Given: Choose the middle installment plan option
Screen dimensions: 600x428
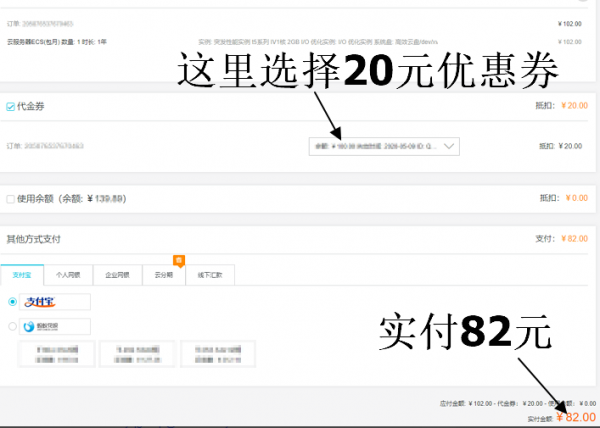Looking at the screenshot, I should click(x=136, y=353).
